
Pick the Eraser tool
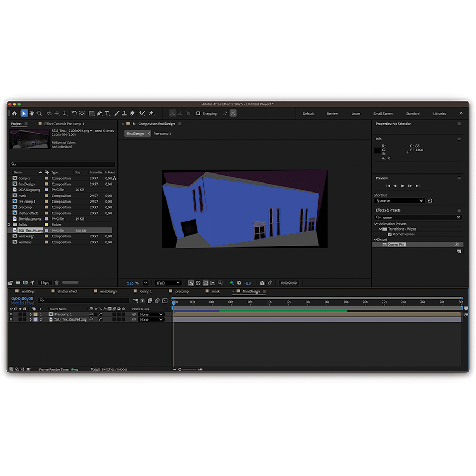click(x=132, y=113)
